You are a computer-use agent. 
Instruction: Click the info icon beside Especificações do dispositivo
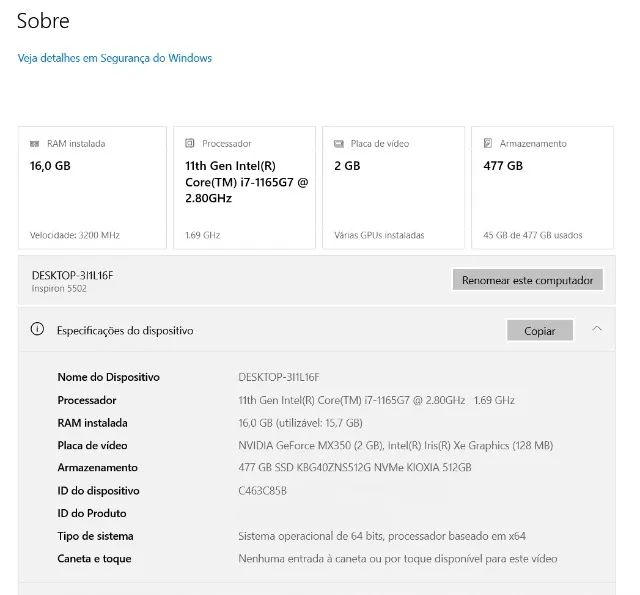coord(37,329)
